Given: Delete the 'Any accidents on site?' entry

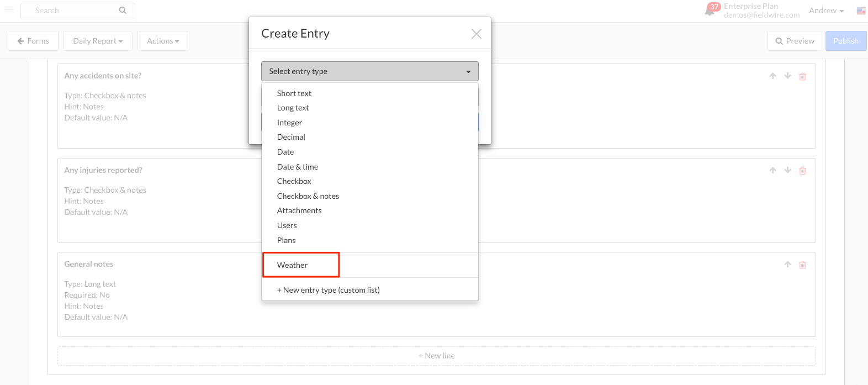Looking at the screenshot, I should (802, 76).
